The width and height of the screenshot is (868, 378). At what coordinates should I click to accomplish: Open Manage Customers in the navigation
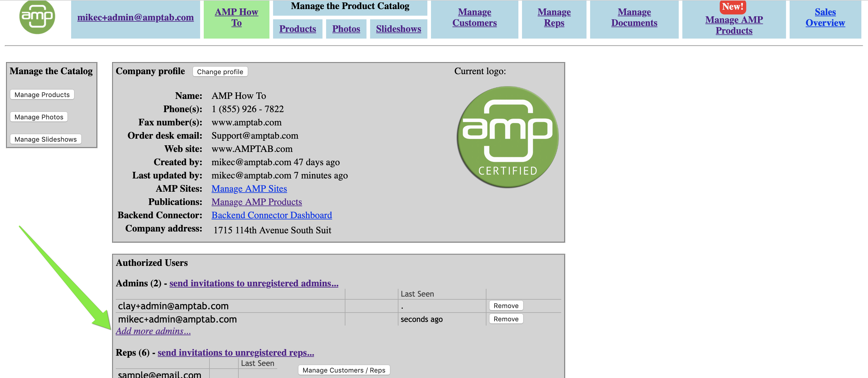(474, 17)
